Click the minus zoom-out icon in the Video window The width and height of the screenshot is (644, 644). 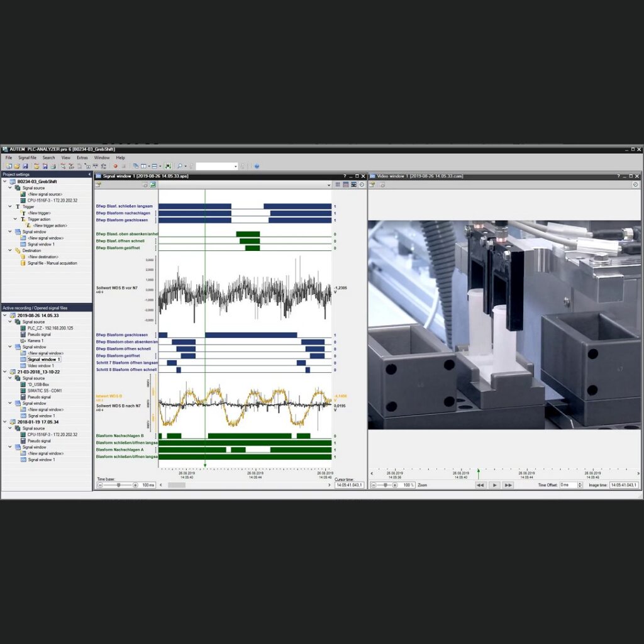374,485
